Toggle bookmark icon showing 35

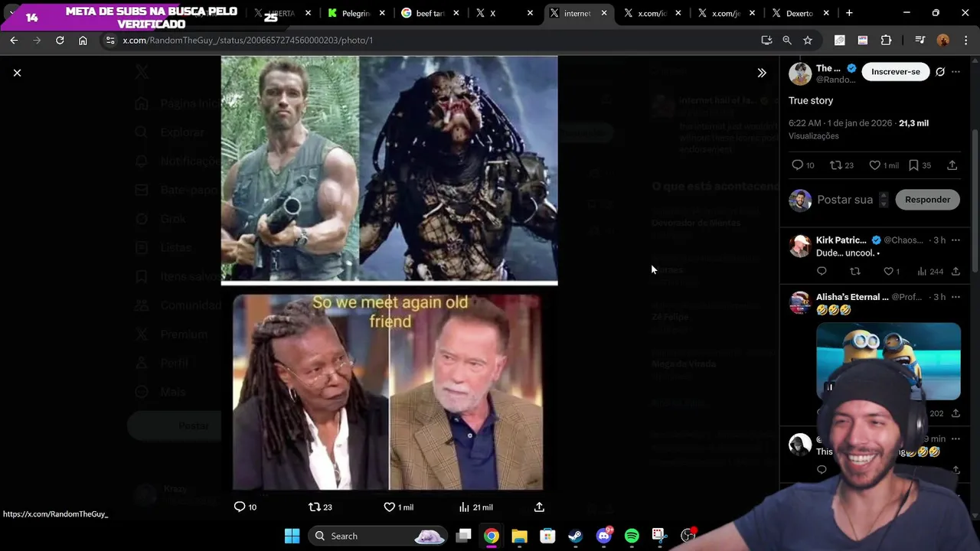[913, 165]
